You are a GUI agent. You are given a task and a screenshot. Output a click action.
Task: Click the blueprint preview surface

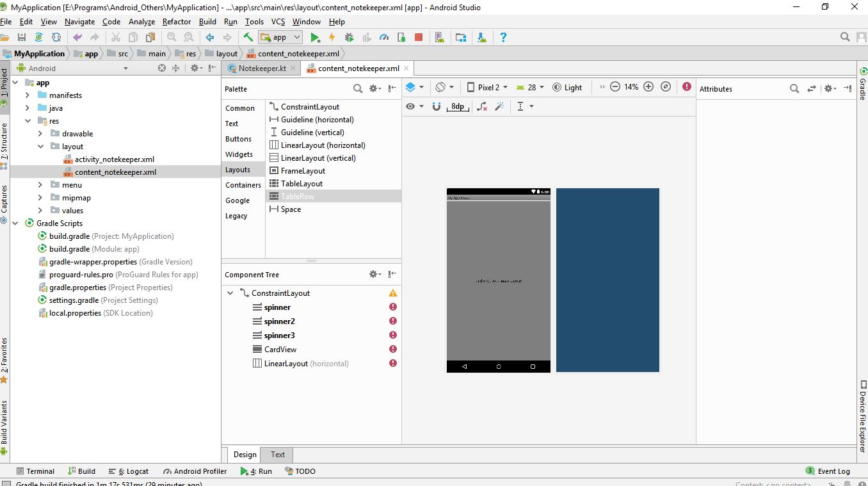(607, 280)
